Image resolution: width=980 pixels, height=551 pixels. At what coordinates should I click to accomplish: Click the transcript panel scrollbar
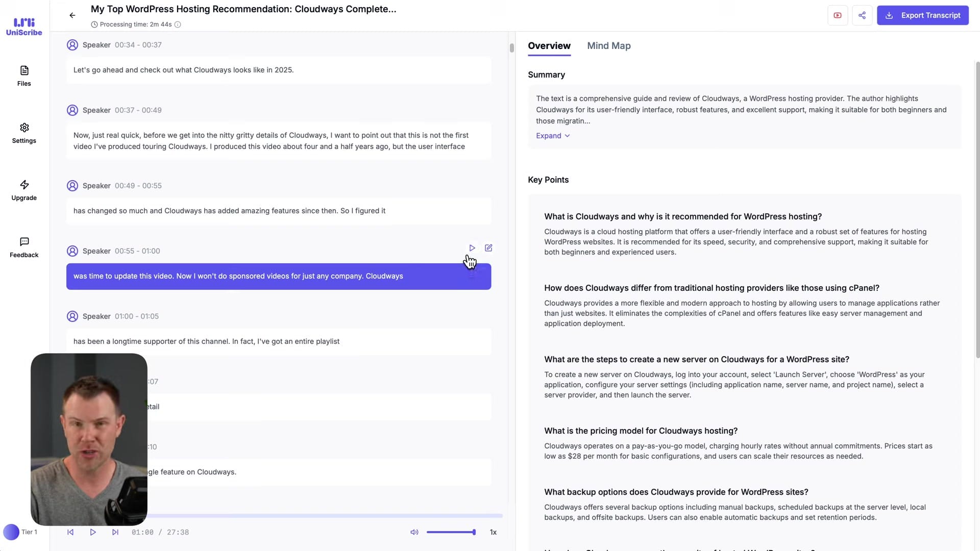click(x=511, y=48)
